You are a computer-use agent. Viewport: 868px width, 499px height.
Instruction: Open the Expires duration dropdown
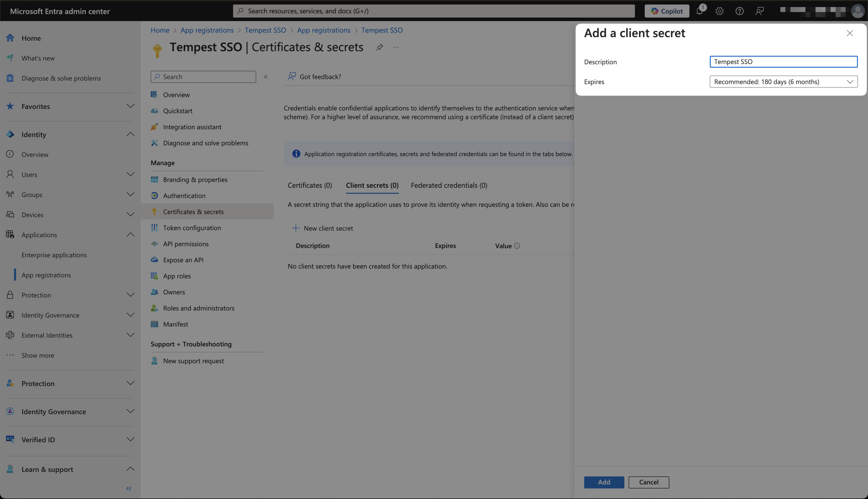pyautogui.click(x=783, y=82)
